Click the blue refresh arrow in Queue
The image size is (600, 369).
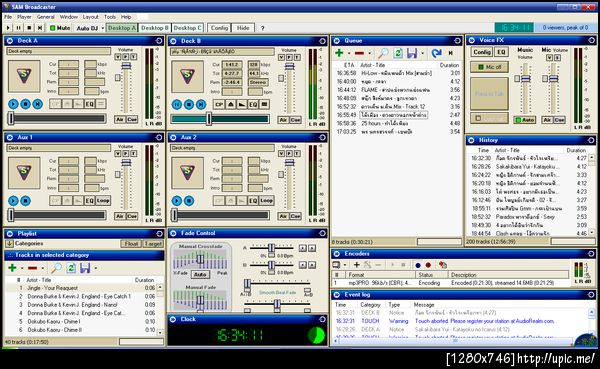(x=436, y=53)
